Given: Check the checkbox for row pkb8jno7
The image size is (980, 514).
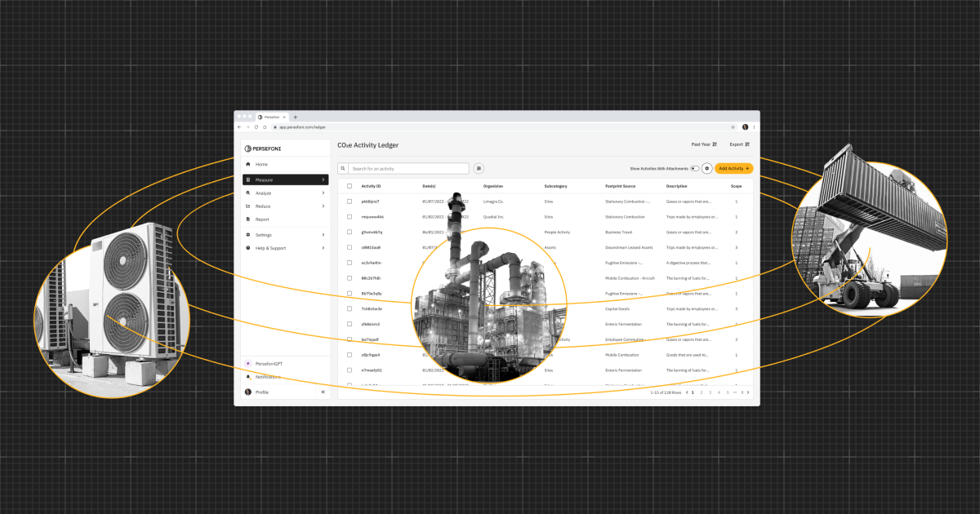Looking at the screenshot, I should 350,201.
